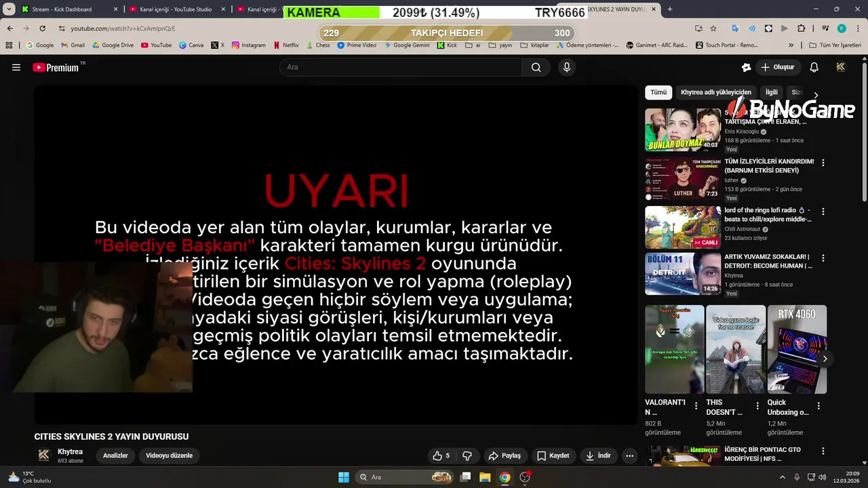Show hidden bookmarks with double chevron

[791, 45]
